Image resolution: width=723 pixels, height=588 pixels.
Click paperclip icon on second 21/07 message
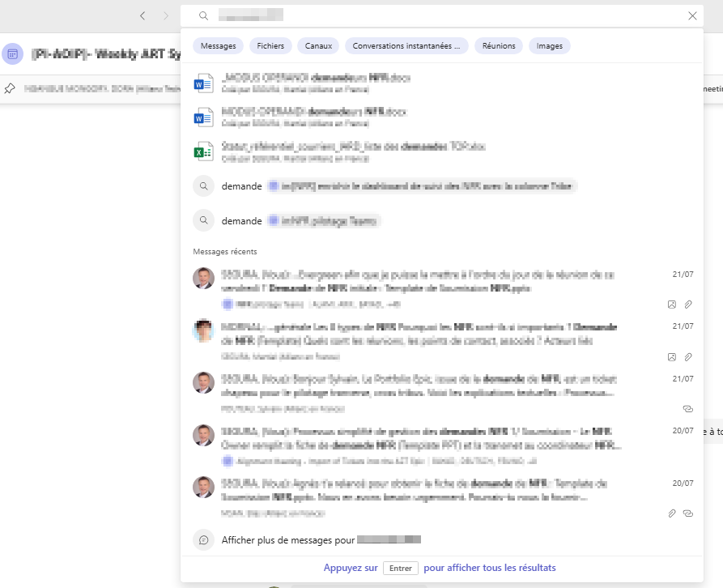coord(688,357)
